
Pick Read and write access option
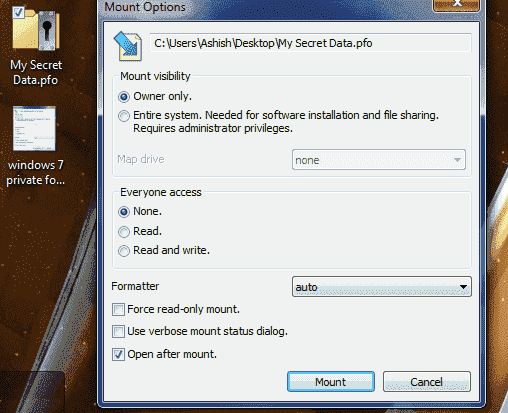coord(124,251)
